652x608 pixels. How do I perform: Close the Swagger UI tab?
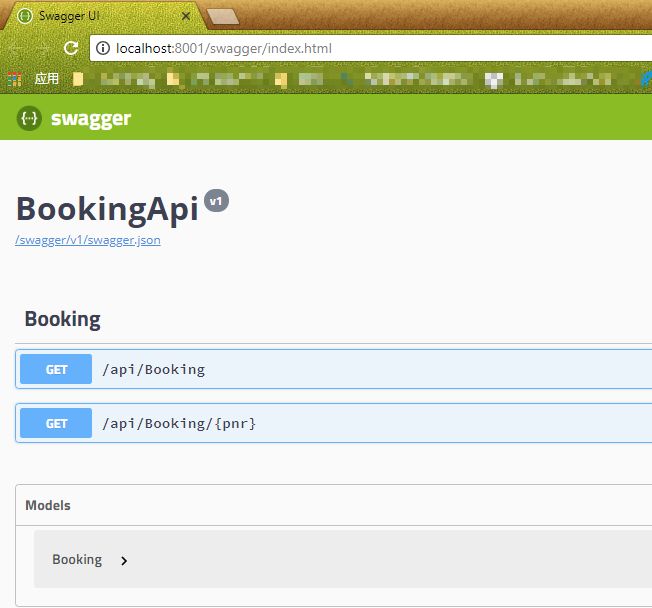pyautogui.click(x=186, y=17)
